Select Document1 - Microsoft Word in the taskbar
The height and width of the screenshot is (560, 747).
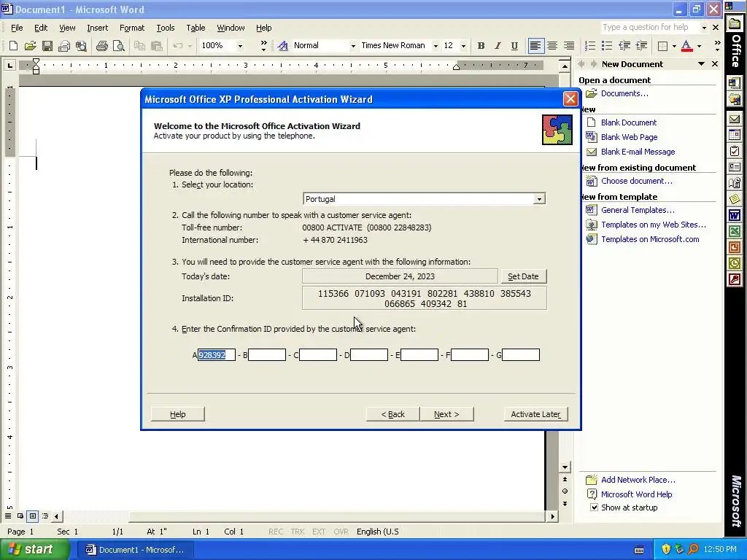pos(136,550)
